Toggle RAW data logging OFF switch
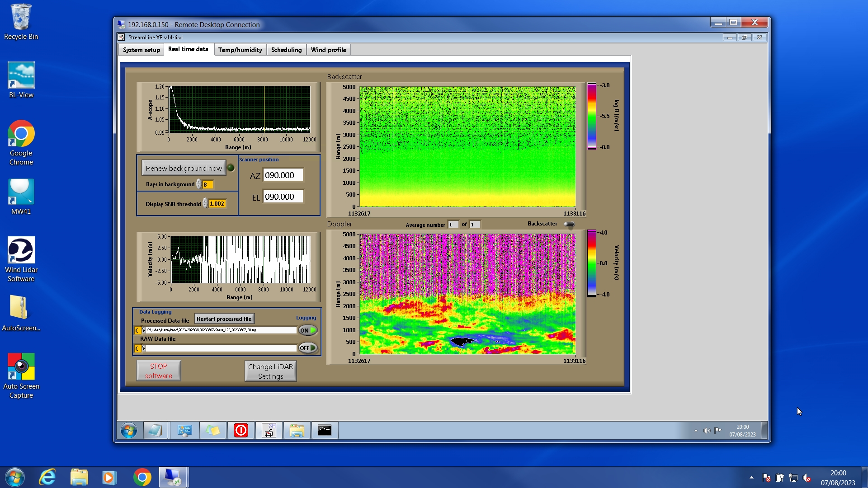Image resolution: width=868 pixels, height=488 pixels. (307, 348)
